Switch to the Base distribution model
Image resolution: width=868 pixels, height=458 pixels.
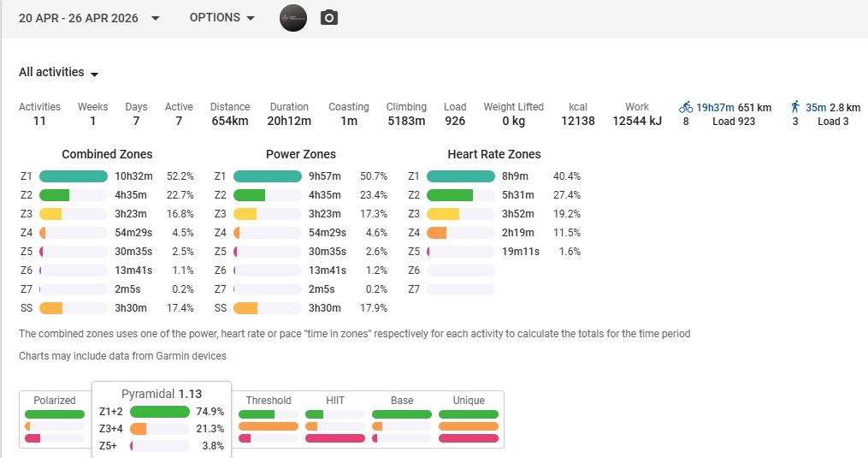tap(402, 401)
